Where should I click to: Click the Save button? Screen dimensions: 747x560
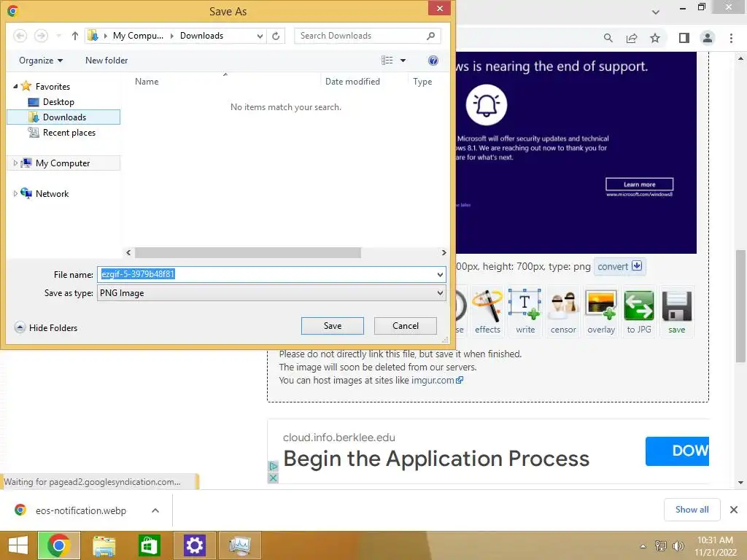(x=333, y=326)
